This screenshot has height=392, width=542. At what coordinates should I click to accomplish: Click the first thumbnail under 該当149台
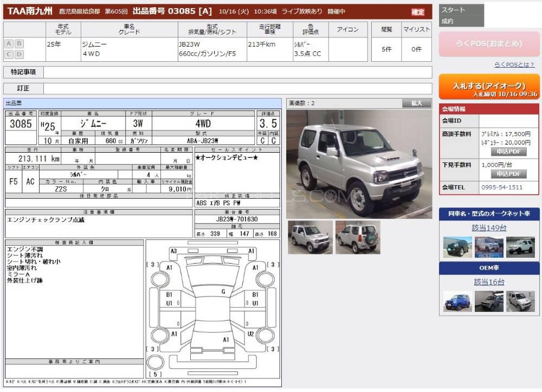pyautogui.click(x=457, y=247)
